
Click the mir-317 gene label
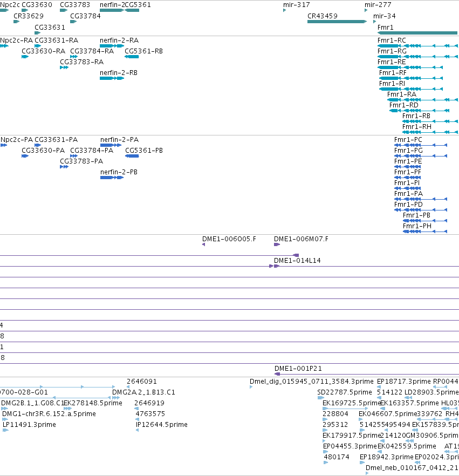click(297, 5)
